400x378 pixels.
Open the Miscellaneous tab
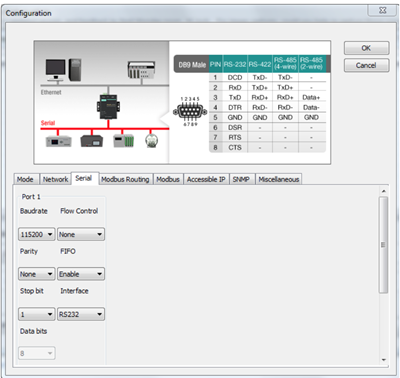tap(279, 179)
